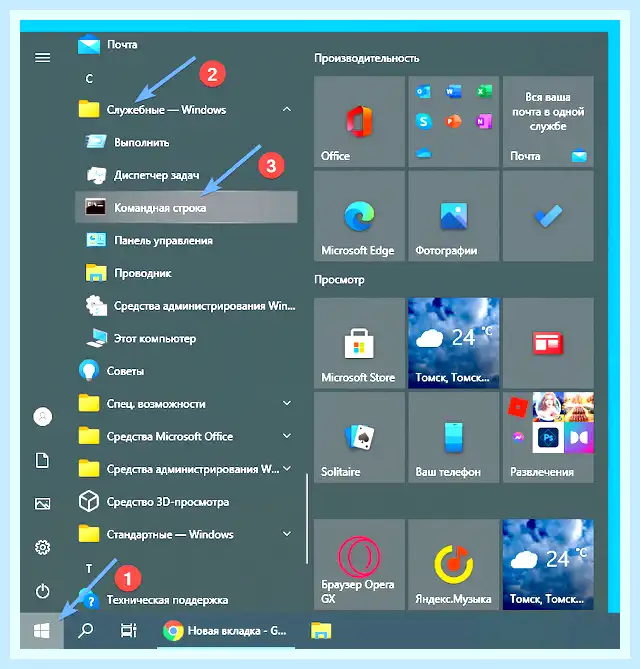640x669 pixels.
Task: Launch the Solitaire tile
Action: click(x=359, y=437)
